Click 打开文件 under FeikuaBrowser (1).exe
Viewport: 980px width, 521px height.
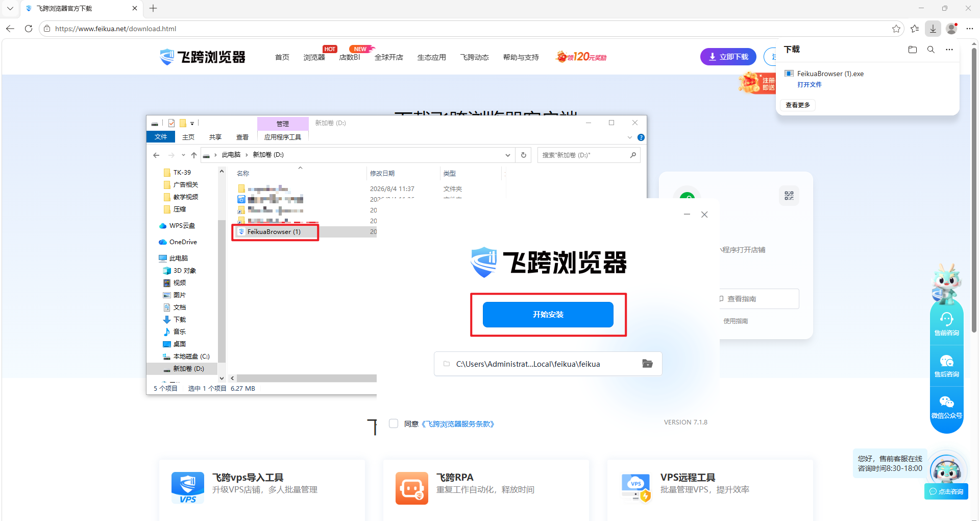tap(810, 85)
